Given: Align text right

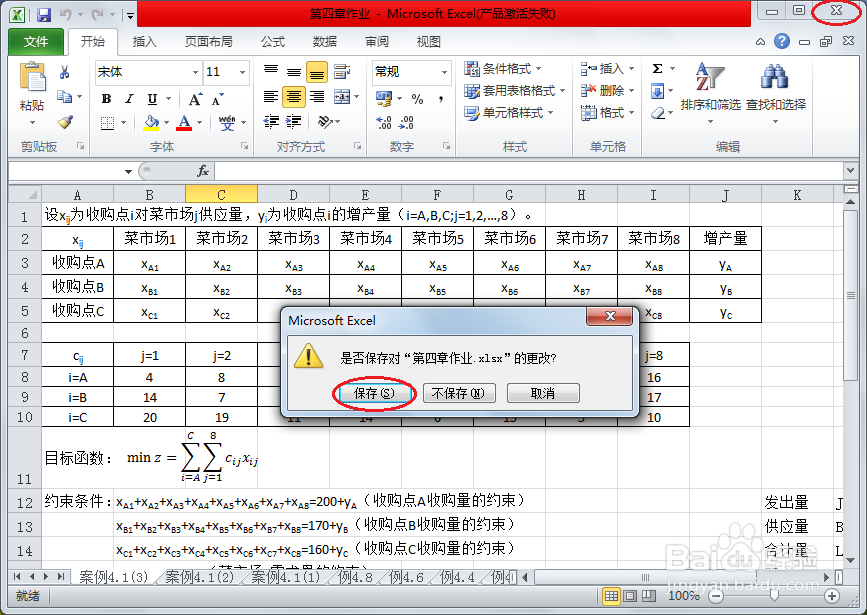Looking at the screenshot, I should coord(317,97).
